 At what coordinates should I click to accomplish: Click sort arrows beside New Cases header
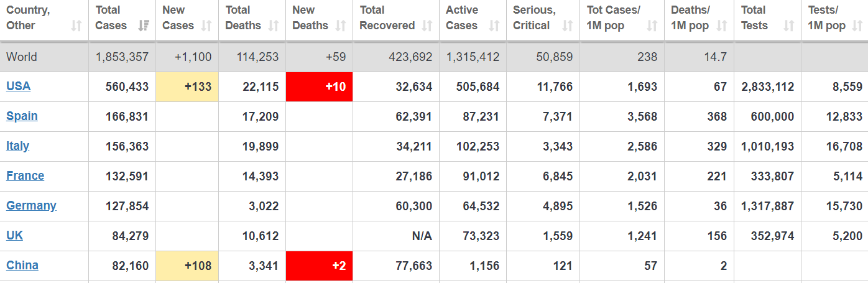pos(206,26)
